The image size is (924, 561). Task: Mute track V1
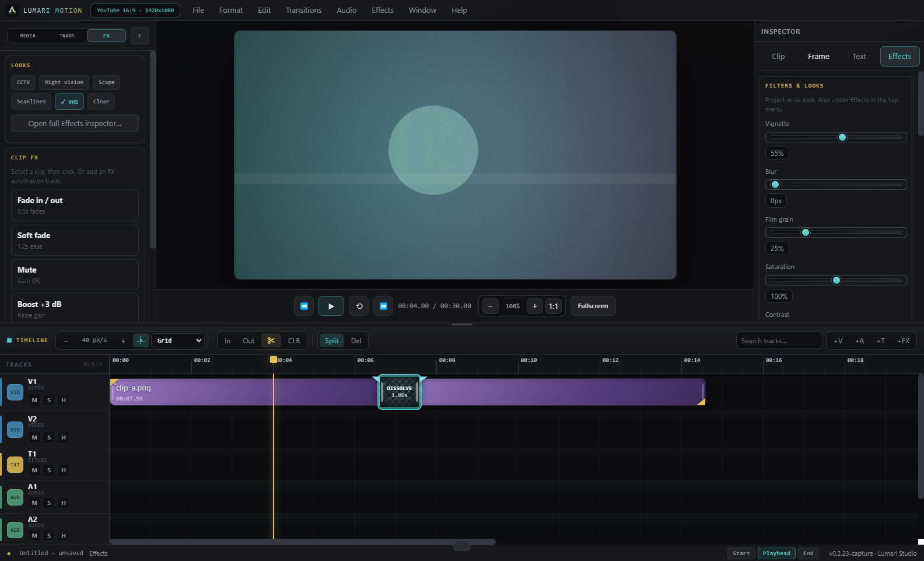click(34, 400)
